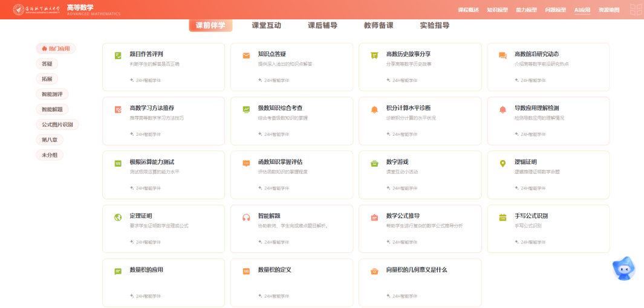Click the text 推荐高等数学学习方法技巧
This screenshot has width=644, height=308.
157,118
